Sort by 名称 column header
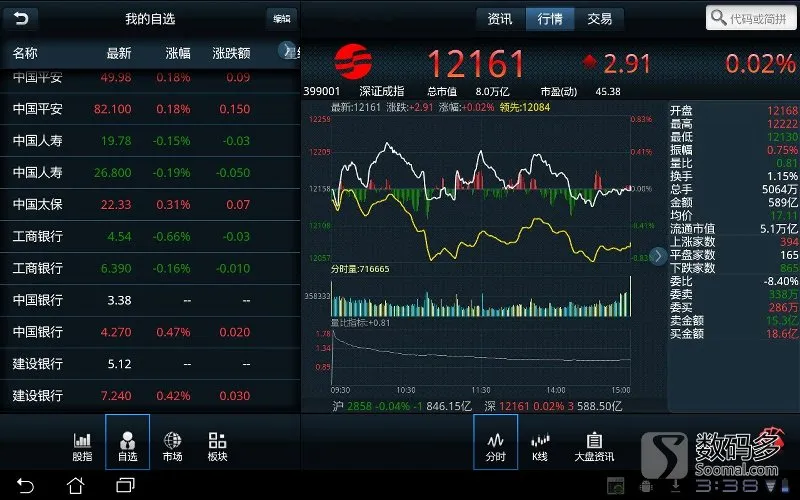 pyautogui.click(x=25, y=53)
